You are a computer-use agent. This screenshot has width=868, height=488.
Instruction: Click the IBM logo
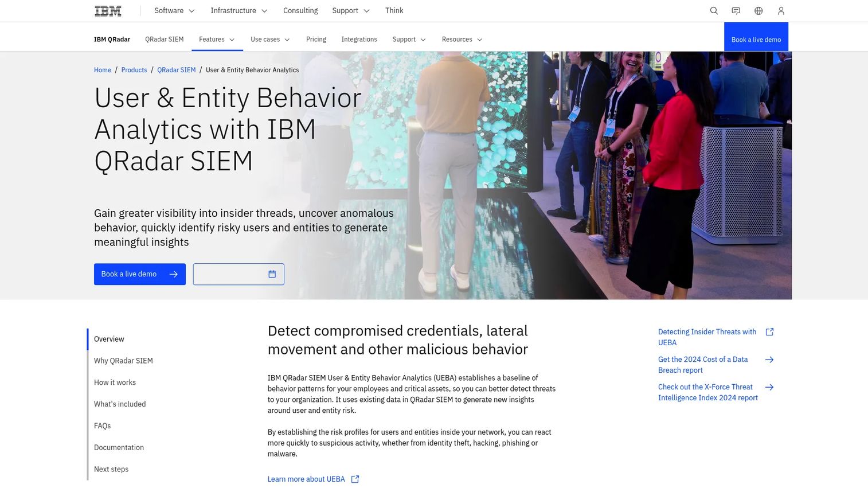108,10
